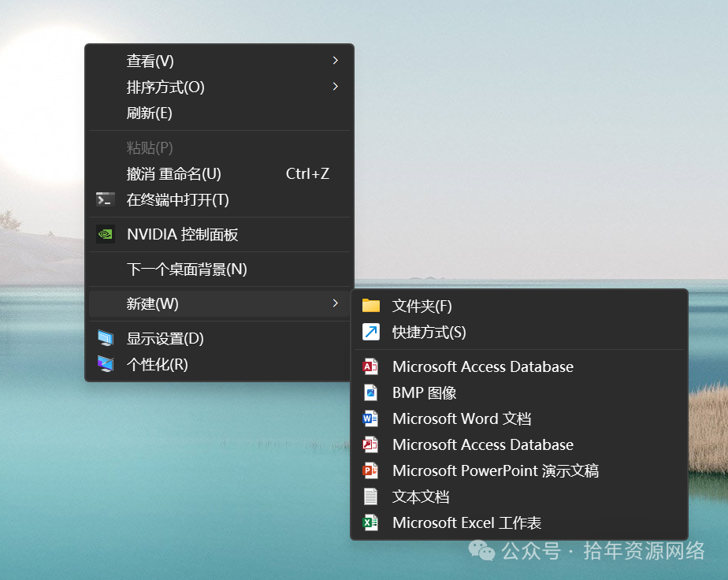
Task: Click the red Microsoft Access Database icon
Action: [x=370, y=366]
